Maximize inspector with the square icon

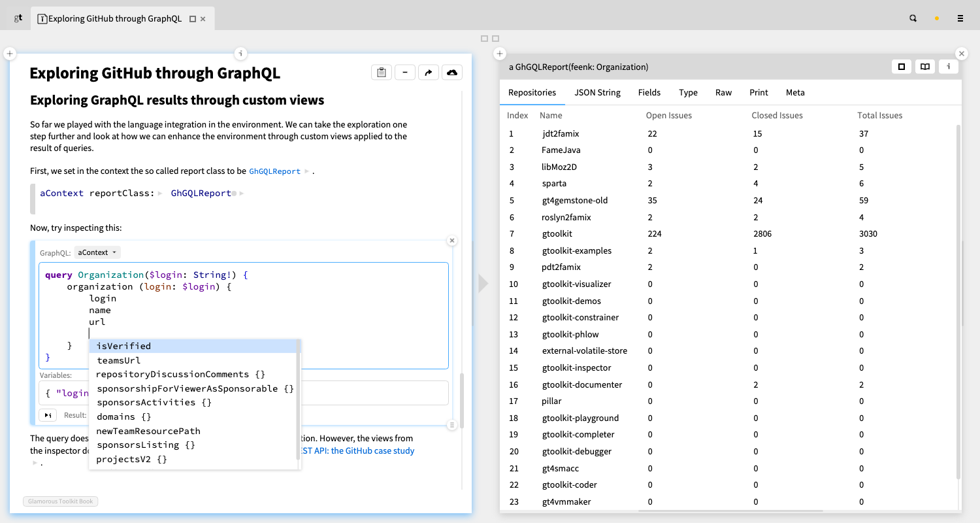tap(901, 67)
